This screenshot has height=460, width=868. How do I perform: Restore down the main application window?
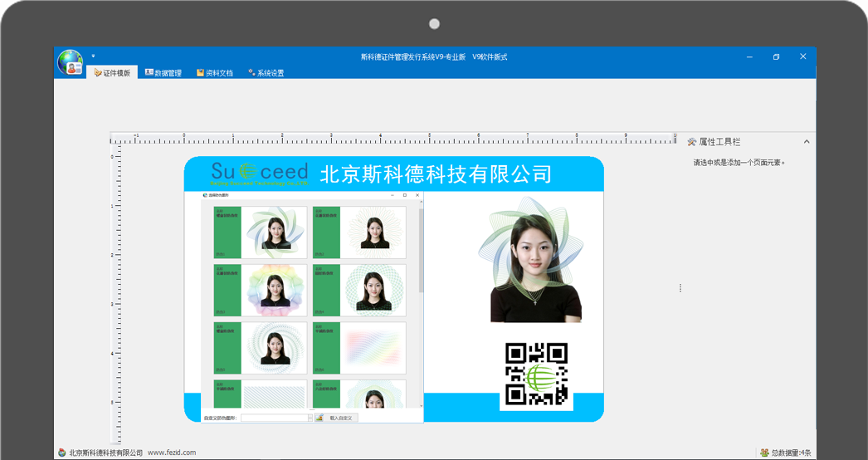pos(776,56)
